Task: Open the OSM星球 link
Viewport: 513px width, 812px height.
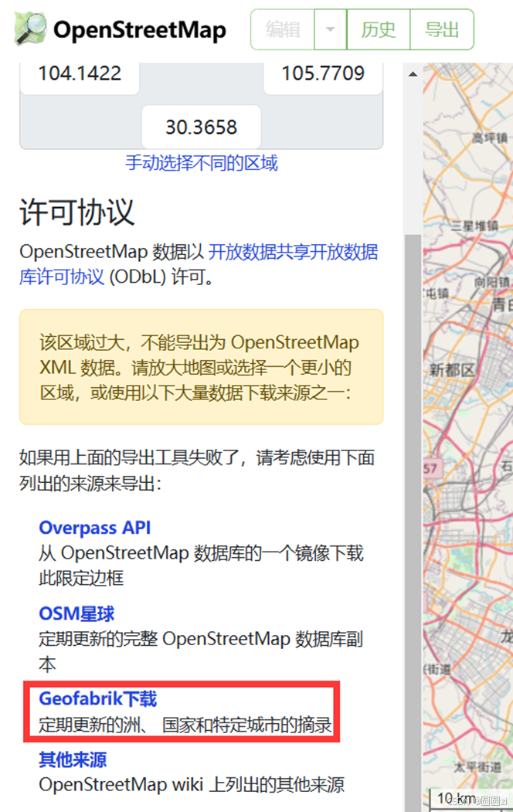Action: 76,613
